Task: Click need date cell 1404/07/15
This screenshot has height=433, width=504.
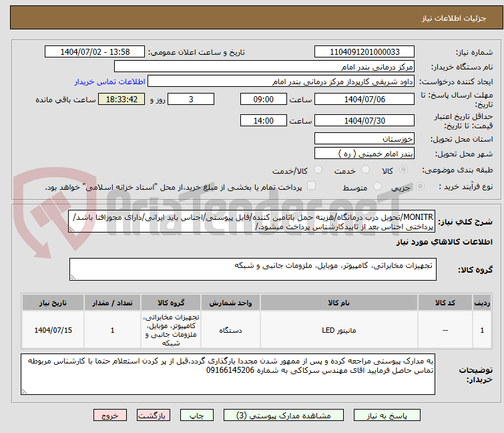Action: coord(53,330)
